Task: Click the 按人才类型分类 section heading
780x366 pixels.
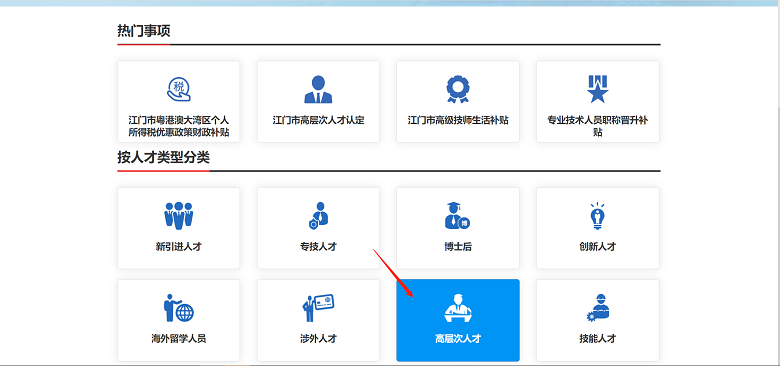Action: [x=163, y=158]
